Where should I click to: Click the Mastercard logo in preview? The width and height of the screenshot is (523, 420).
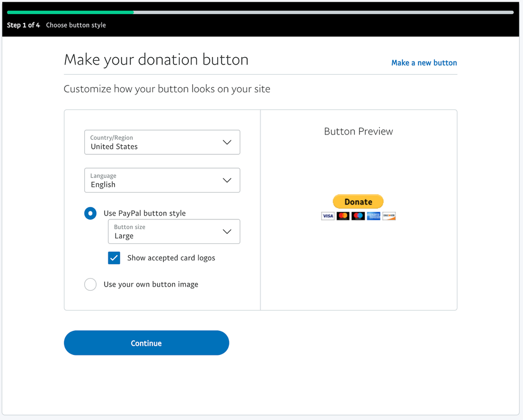pyautogui.click(x=343, y=216)
